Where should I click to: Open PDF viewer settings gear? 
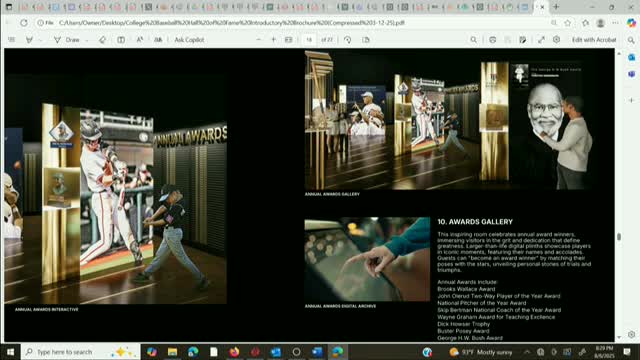556,40
